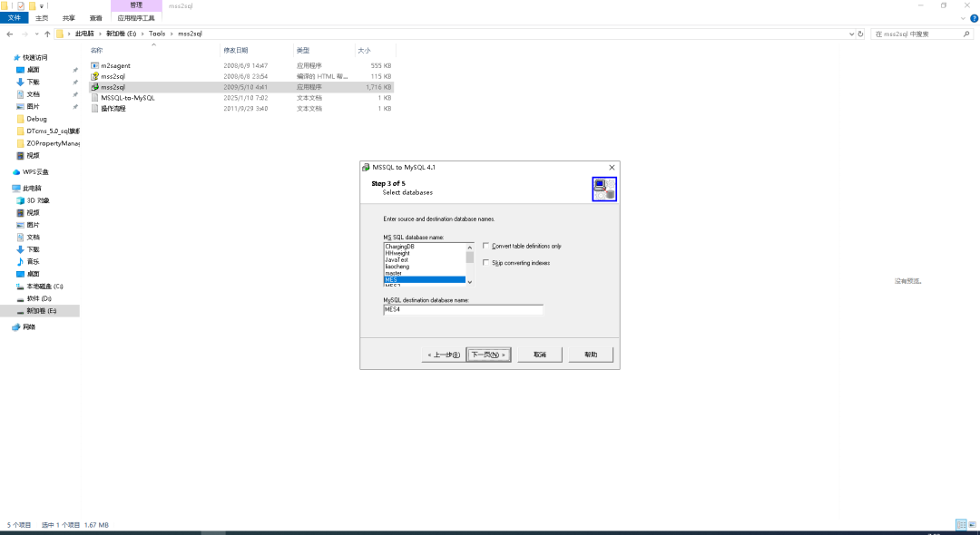Open the 查看 ribbon tab

click(95, 18)
